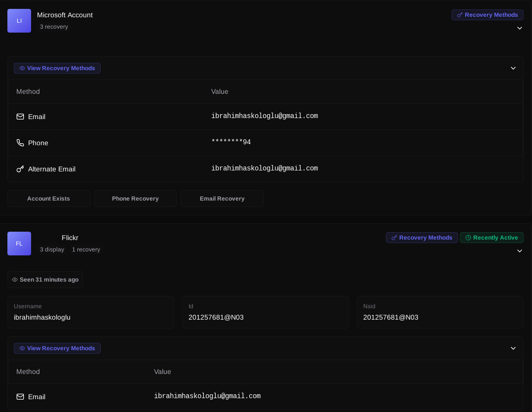532x412 pixels.
Task: Click the envelope icon in Flickr Email row
Action: coord(20,397)
